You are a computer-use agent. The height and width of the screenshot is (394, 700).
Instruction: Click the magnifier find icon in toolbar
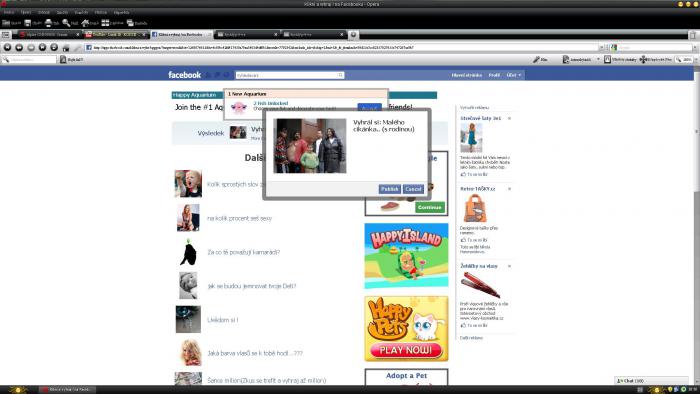66,23
